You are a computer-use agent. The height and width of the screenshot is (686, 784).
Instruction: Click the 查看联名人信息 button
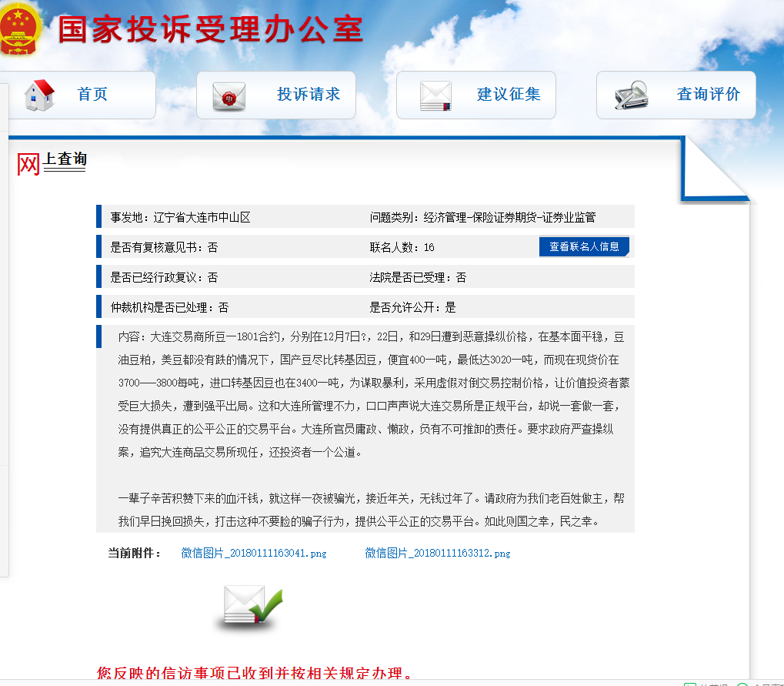pos(584,246)
